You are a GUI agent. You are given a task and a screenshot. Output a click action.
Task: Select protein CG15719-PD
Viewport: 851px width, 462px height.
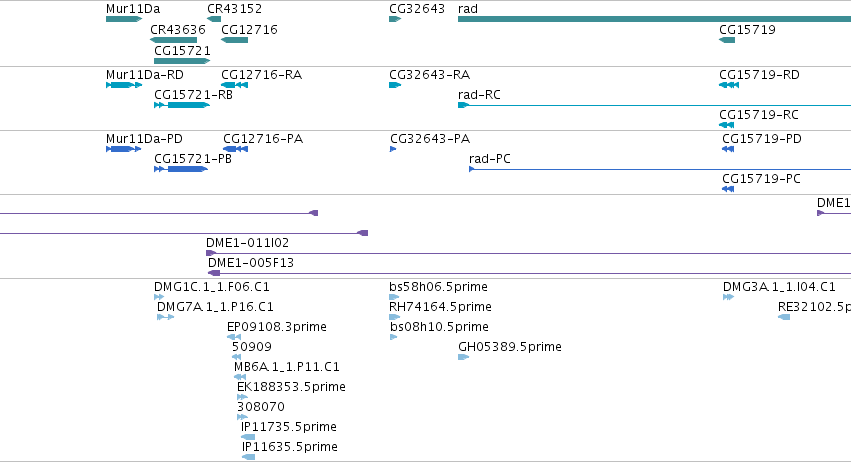point(761,138)
